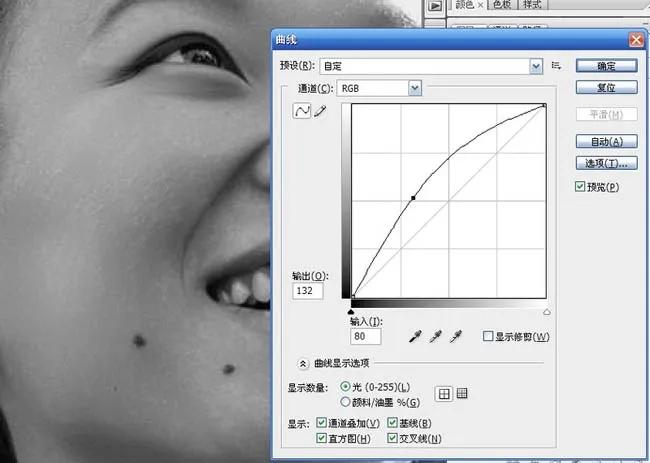Click the 输出(O) output value field

(x=308, y=291)
